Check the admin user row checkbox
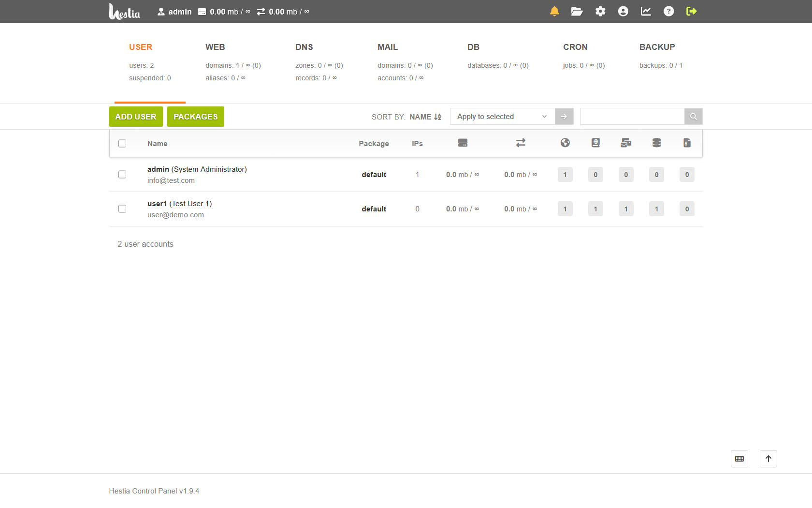The width and height of the screenshot is (812, 508). 122,175
